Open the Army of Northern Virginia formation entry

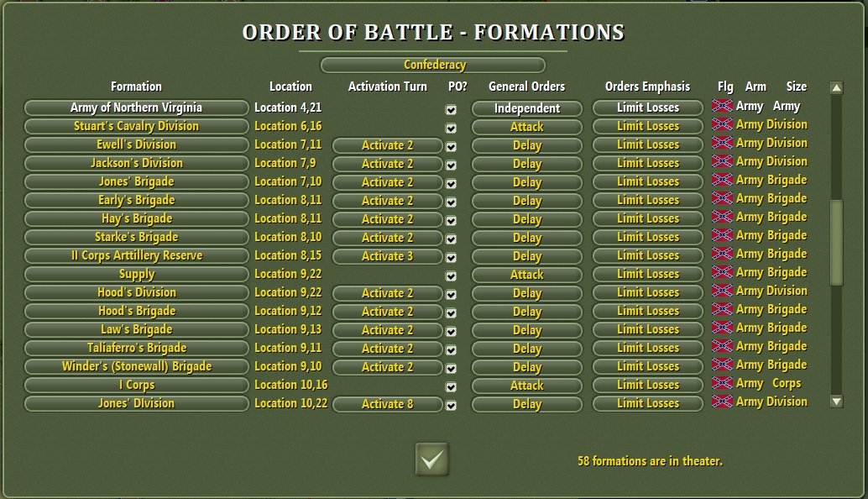136,107
